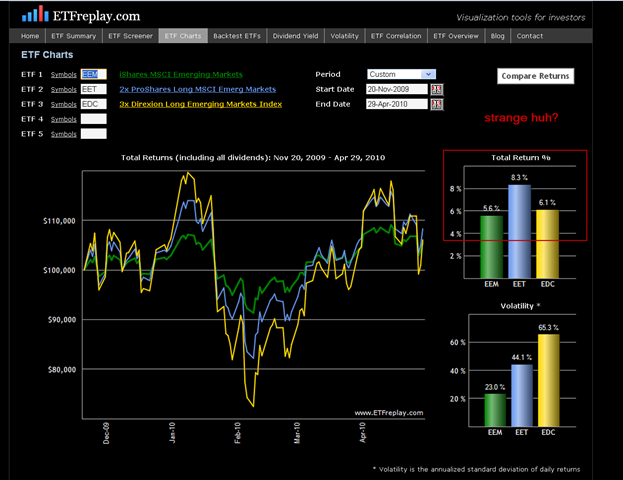Focus the ETF 2 symbol field containing EET

point(94,89)
